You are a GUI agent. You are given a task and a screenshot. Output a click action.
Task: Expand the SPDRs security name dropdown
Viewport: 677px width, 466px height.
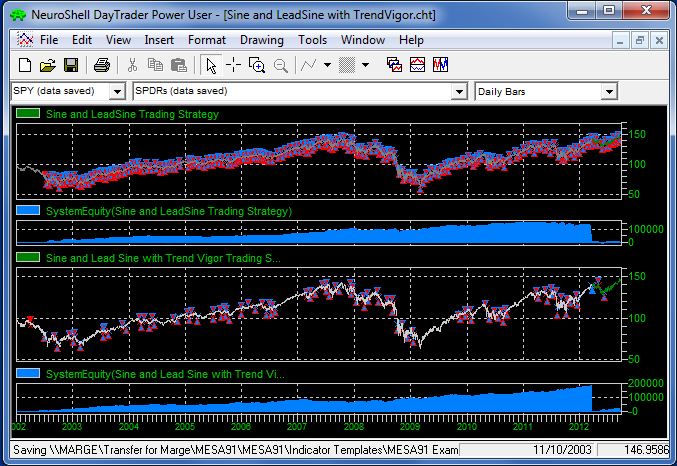coord(459,92)
